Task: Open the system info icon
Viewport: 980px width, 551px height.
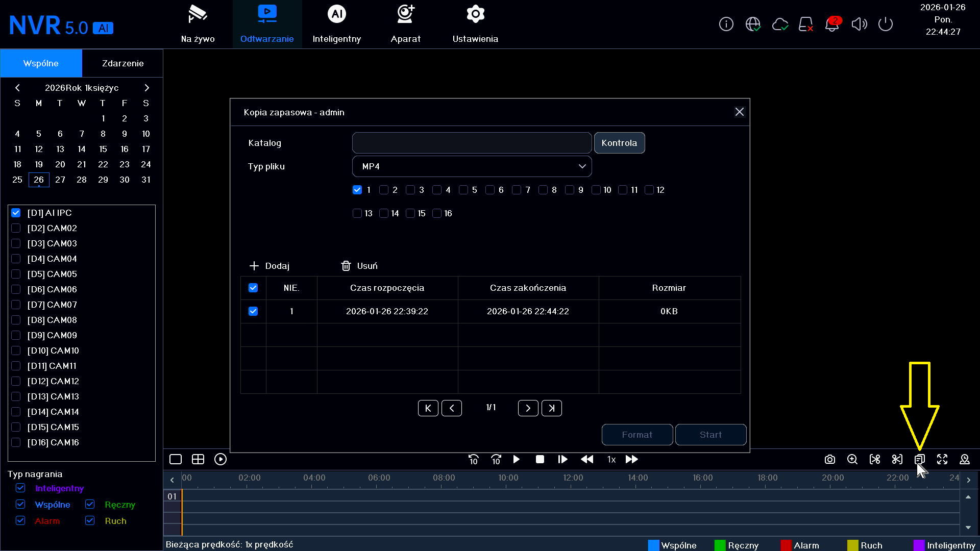Action: click(726, 24)
